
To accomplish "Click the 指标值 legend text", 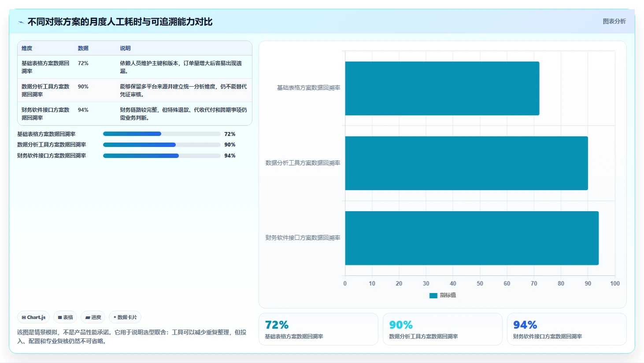I will pos(448,295).
